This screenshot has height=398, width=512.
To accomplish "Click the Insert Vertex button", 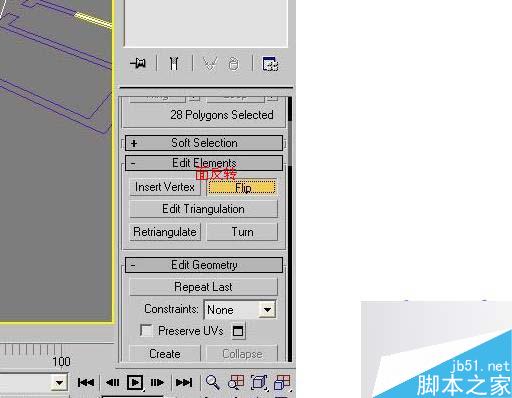I will pyautogui.click(x=165, y=187).
